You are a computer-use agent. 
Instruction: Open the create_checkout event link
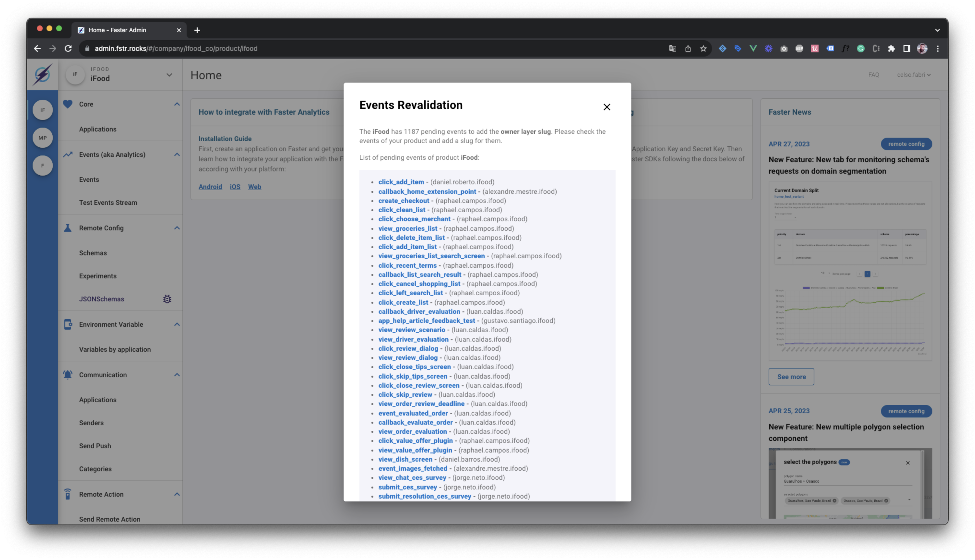(404, 201)
